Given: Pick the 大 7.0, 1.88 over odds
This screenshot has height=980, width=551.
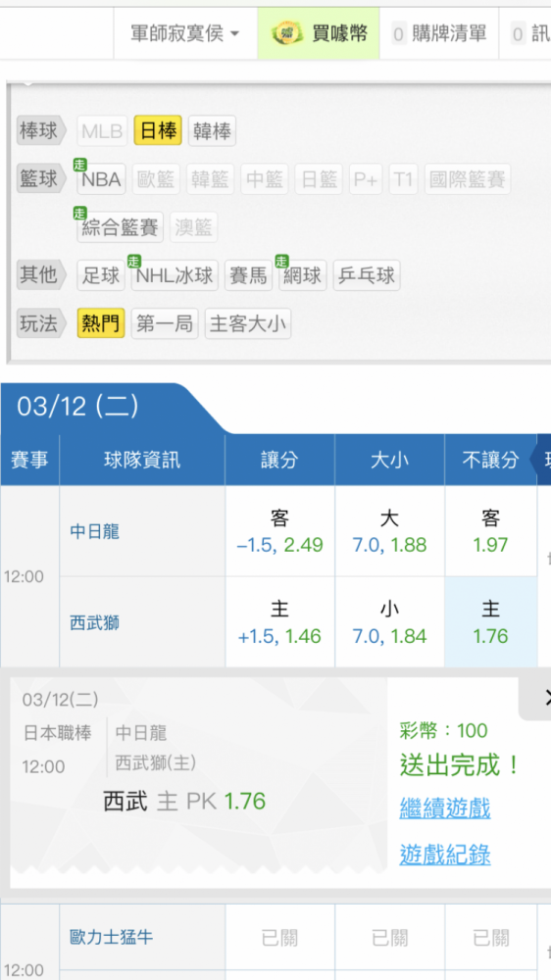Looking at the screenshot, I should click(x=389, y=531).
